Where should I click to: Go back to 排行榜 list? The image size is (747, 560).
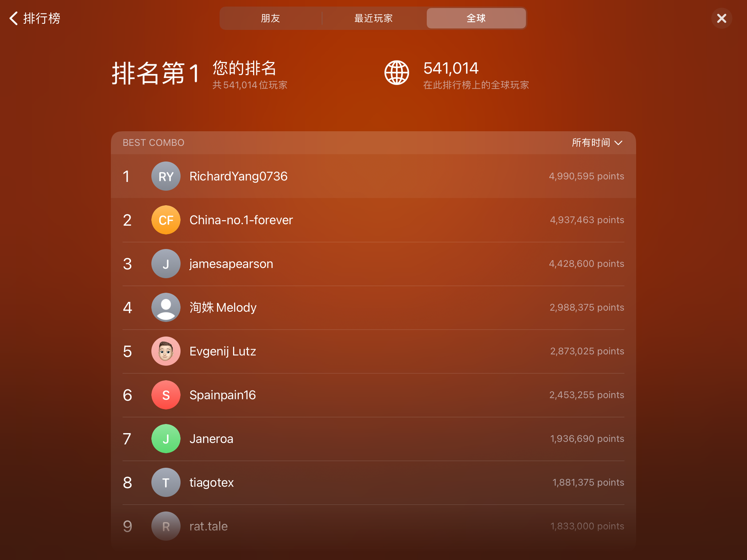point(35,18)
